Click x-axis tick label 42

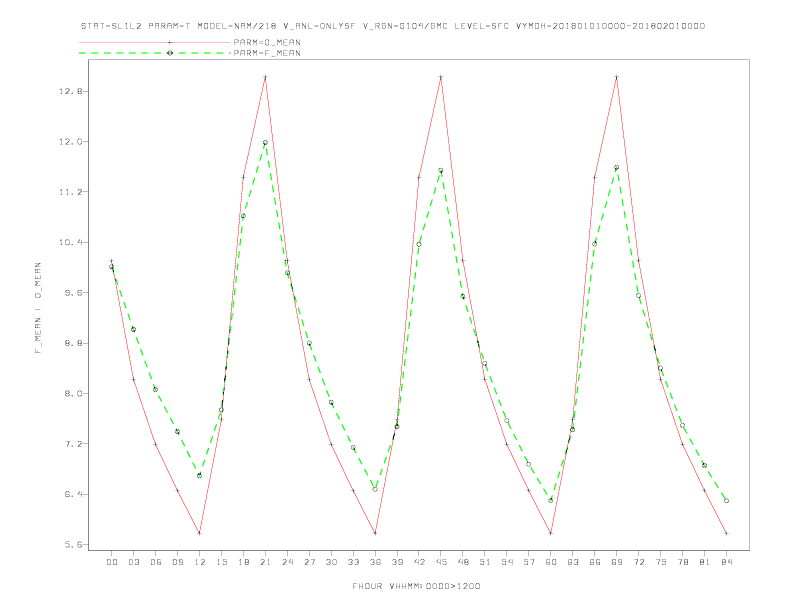tap(419, 562)
